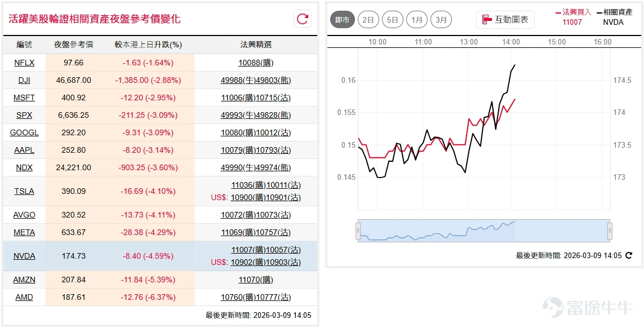
Task: Open the AMD symbol link
Action: pyautogui.click(x=24, y=297)
